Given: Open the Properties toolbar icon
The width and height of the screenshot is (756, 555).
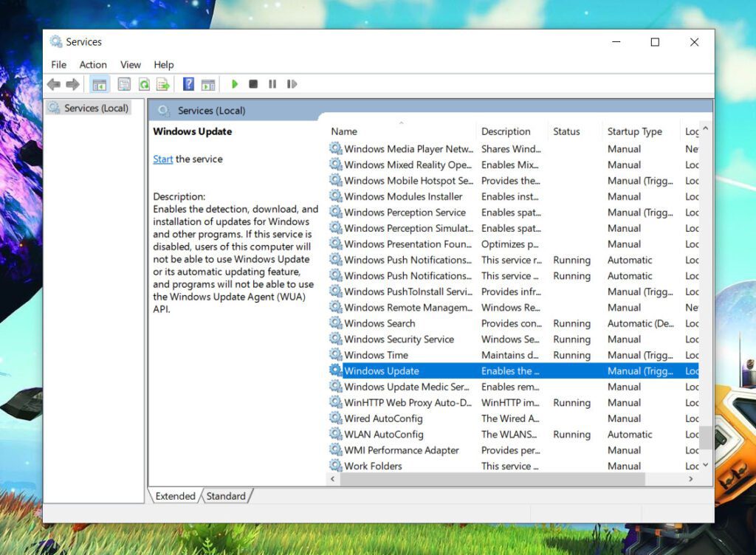Looking at the screenshot, I should point(124,84).
